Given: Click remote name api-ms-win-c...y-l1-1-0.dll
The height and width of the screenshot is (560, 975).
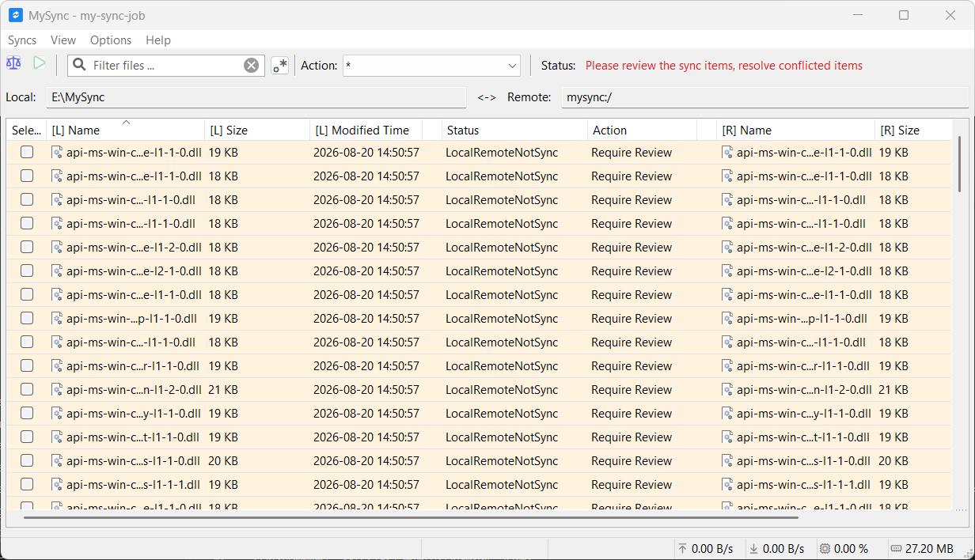Looking at the screenshot, I should (804, 414).
